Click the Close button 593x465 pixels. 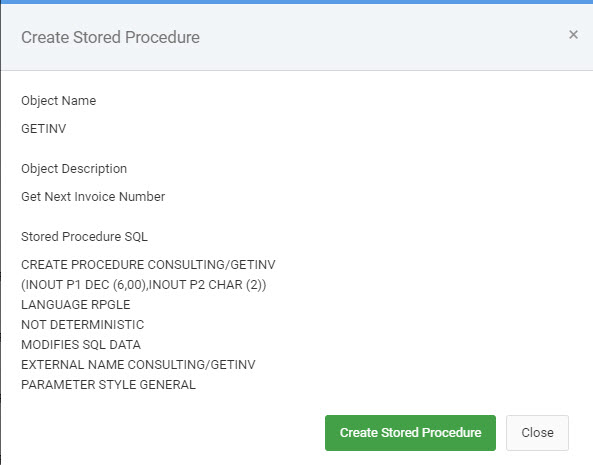coord(537,432)
